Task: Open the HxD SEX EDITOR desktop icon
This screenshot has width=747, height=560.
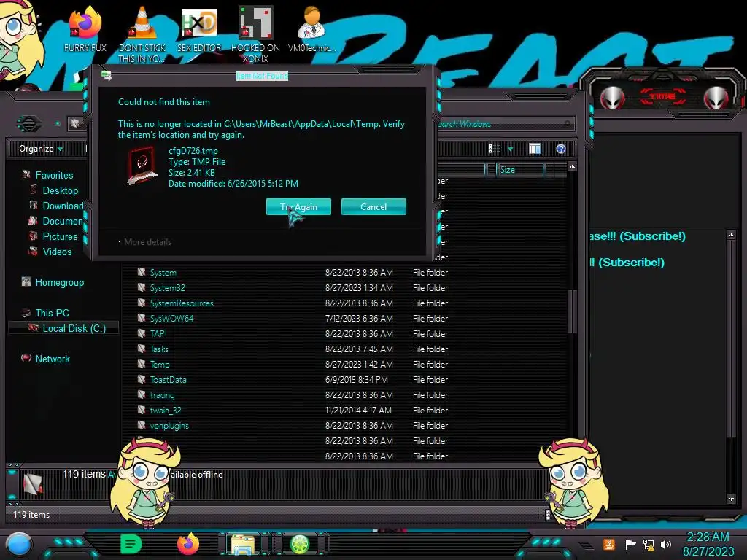Action: (199, 28)
